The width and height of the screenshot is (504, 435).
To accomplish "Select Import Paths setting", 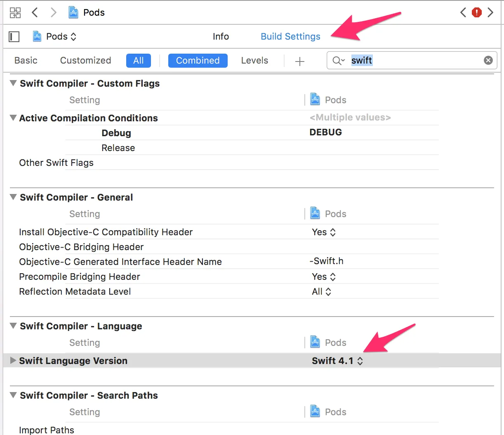I will pyautogui.click(x=47, y=430).
